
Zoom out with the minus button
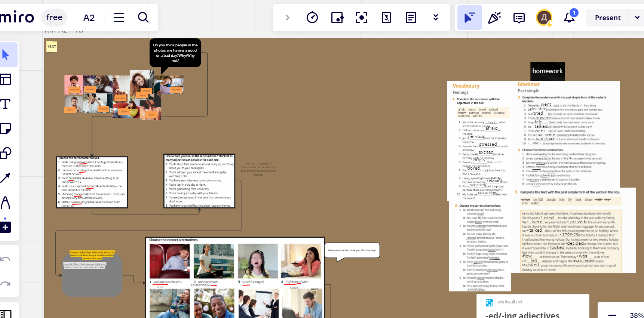pyautogui.click(x=612, y=315)
